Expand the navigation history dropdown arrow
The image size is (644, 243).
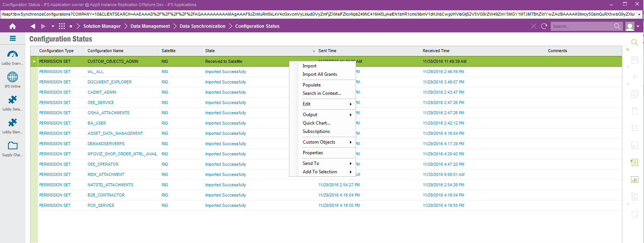pos(53,26)
